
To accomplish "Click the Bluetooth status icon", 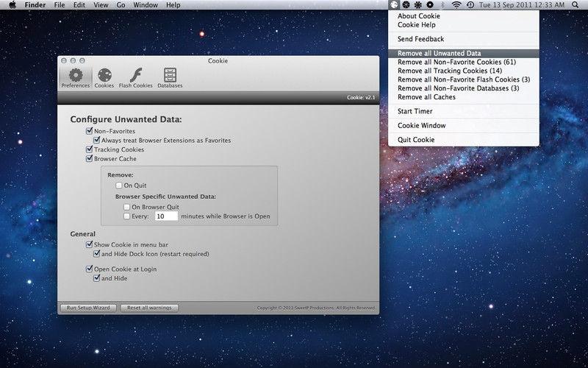I will pos(442,5).
